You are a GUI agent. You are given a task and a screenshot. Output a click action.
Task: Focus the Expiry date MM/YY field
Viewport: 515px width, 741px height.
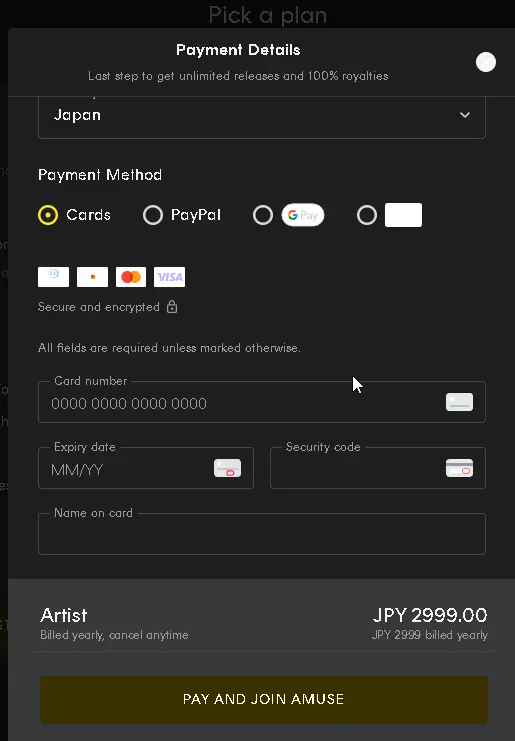click(146, 468)
